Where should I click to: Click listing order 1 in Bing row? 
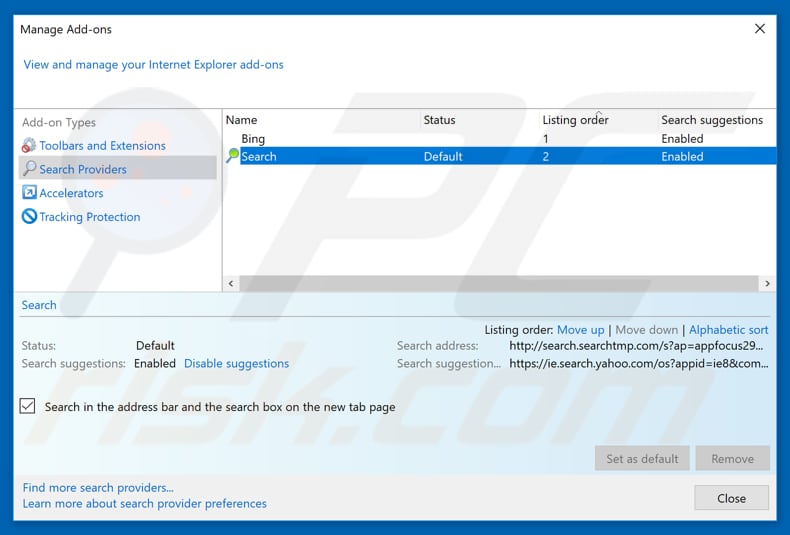(x=546, y=139)
